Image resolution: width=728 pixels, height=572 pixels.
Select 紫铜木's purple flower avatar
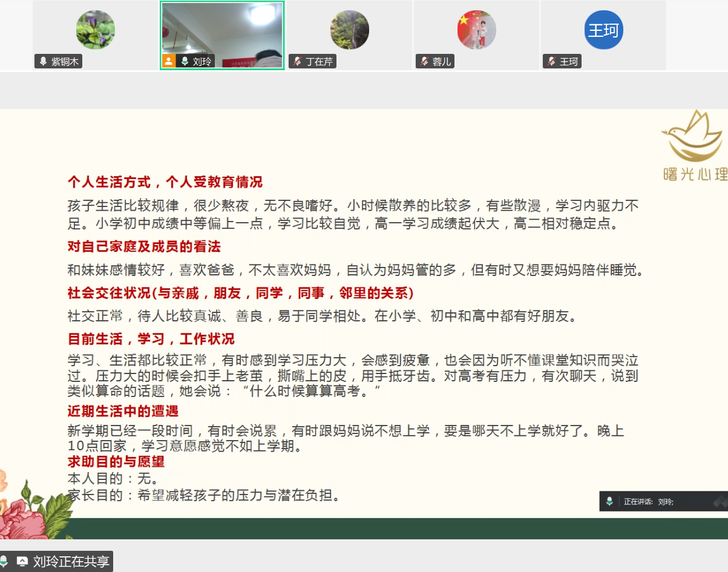(x=95, y=30)
